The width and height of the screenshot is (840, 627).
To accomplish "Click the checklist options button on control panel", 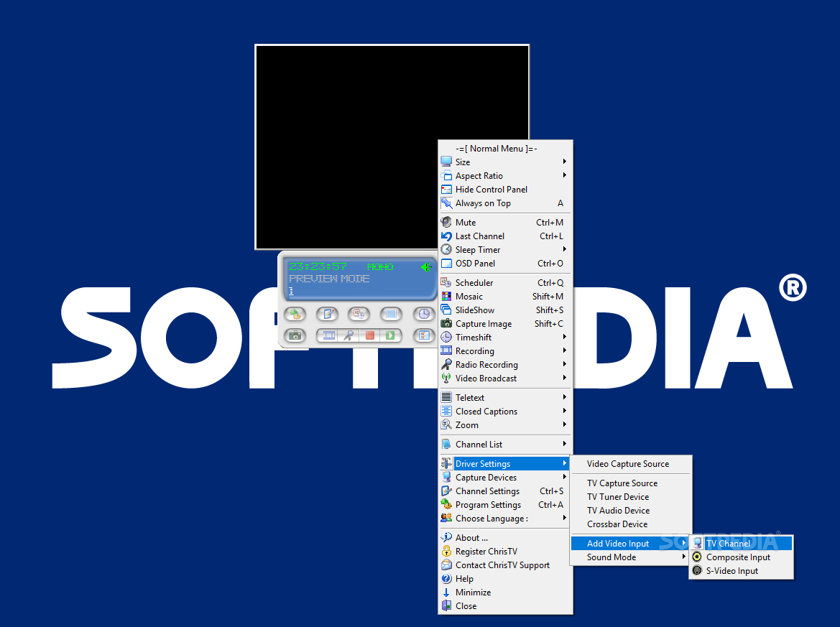I will (x=424, y=335).
